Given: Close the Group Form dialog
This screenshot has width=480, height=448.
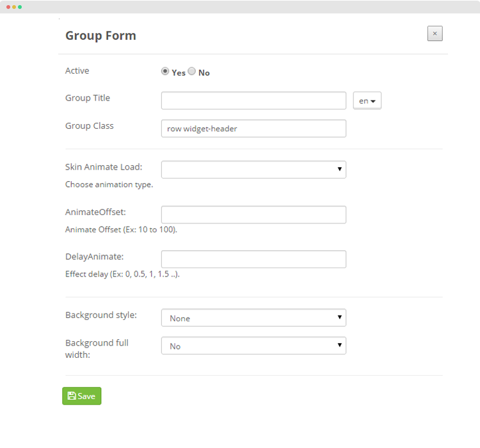Looking at the screenshot, I should [435, 33].
